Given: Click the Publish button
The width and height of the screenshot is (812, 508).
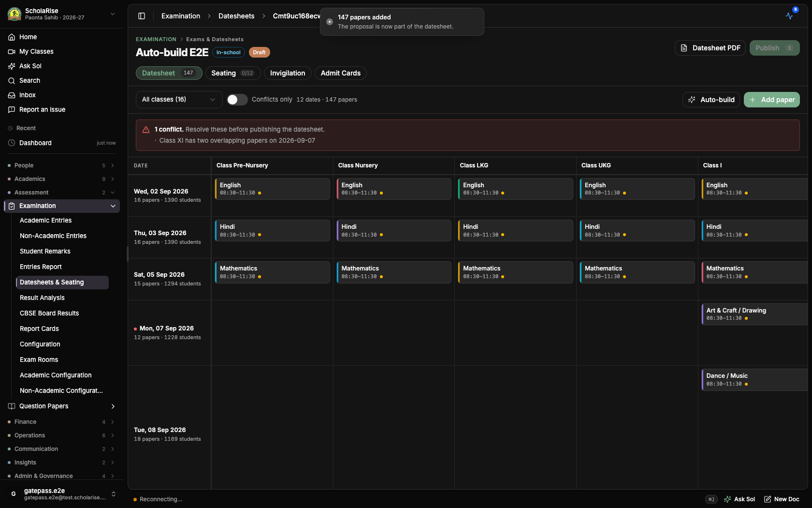Looking at the screenshot, I should point(774,48).
